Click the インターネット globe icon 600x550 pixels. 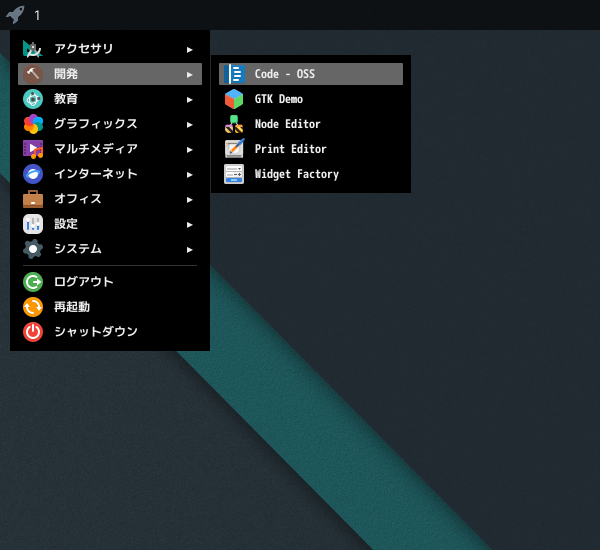click(33, 174)
